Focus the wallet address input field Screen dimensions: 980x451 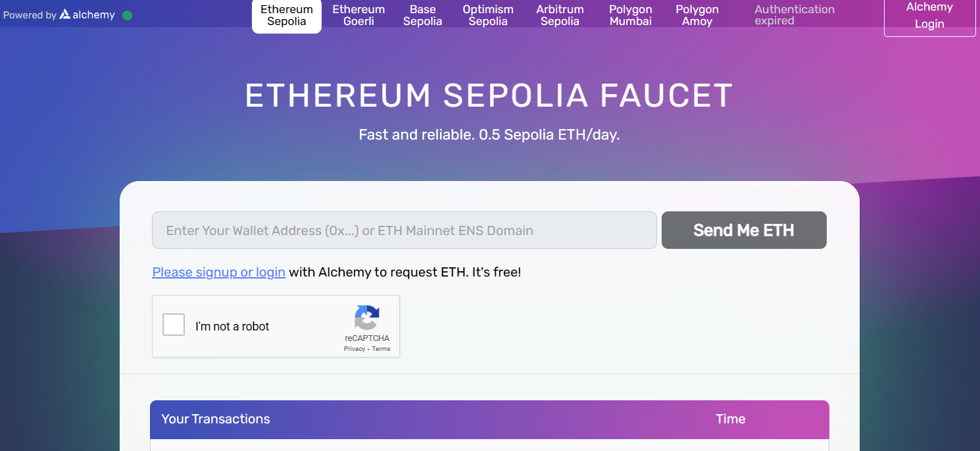404,230
